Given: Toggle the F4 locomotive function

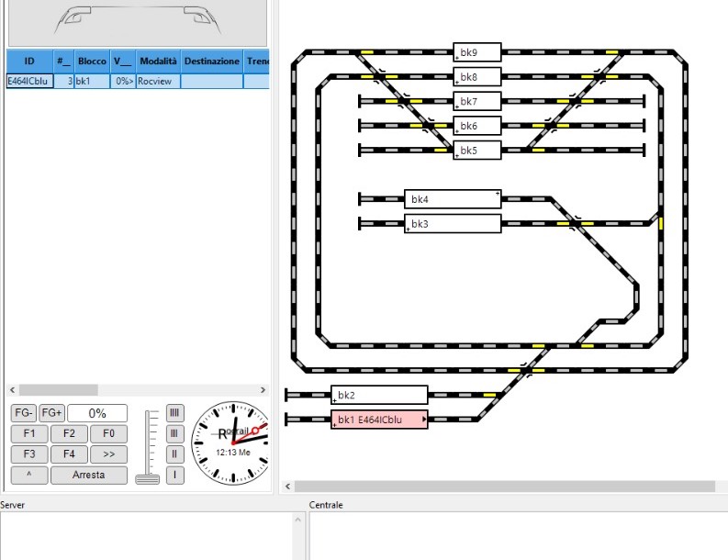Looking at the screenshot, I should tap(69, 454).
